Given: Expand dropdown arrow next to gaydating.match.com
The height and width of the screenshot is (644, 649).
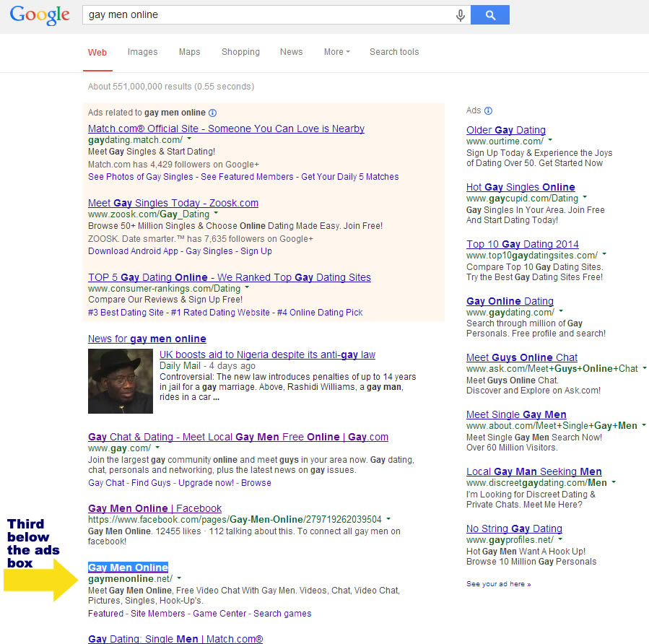Looking at the screenshot, I should (189, 139).
